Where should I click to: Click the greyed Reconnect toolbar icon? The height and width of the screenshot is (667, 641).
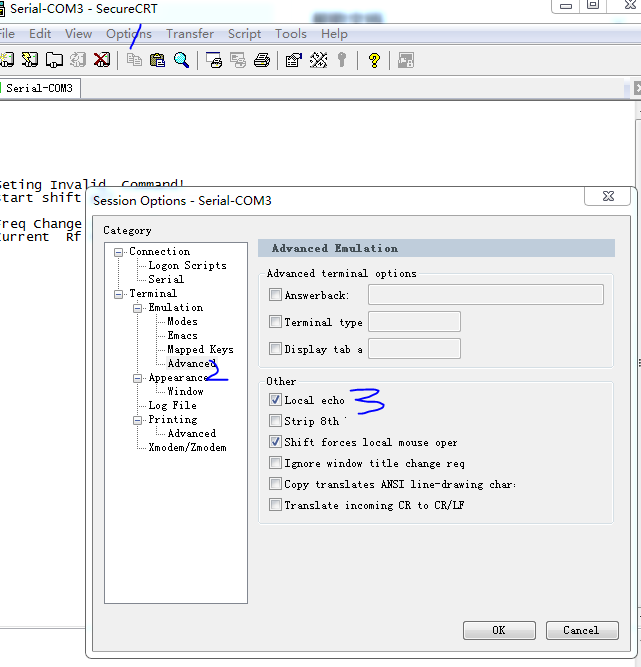point(78,60)
